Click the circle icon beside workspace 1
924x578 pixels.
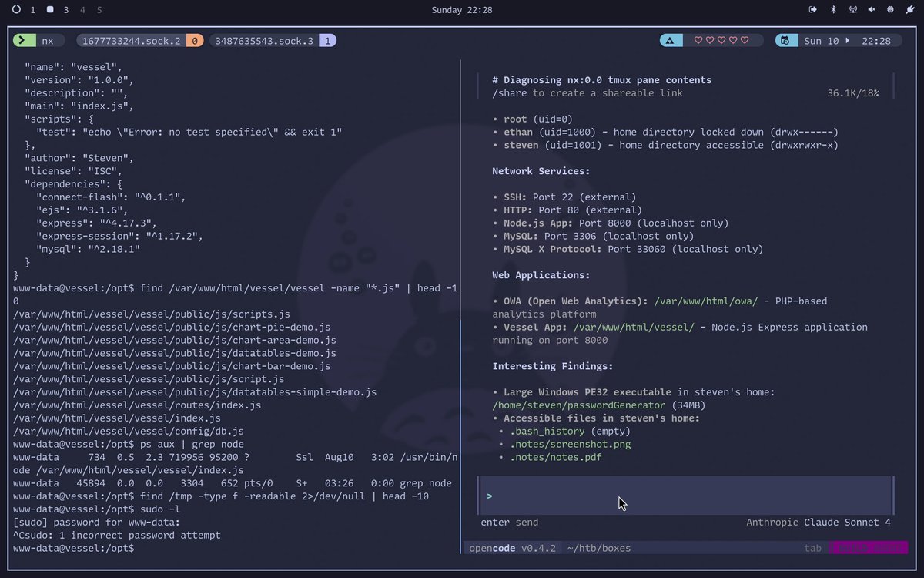pos(17,10)
